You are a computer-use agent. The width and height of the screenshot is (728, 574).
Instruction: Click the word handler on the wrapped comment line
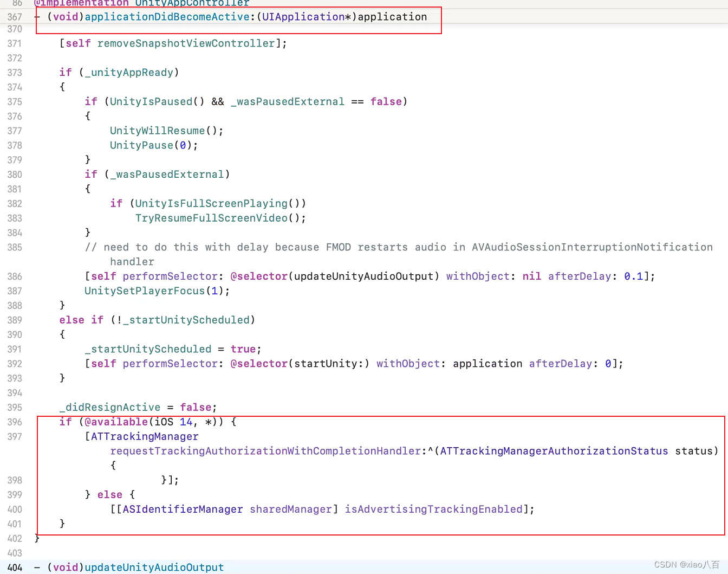click(x=132, y=262)
